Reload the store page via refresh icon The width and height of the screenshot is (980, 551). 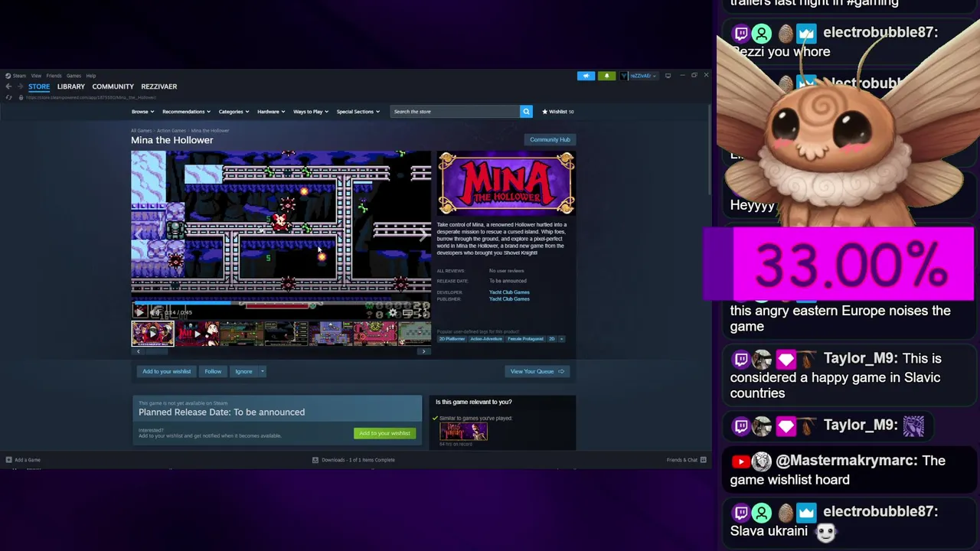point(8,97)
